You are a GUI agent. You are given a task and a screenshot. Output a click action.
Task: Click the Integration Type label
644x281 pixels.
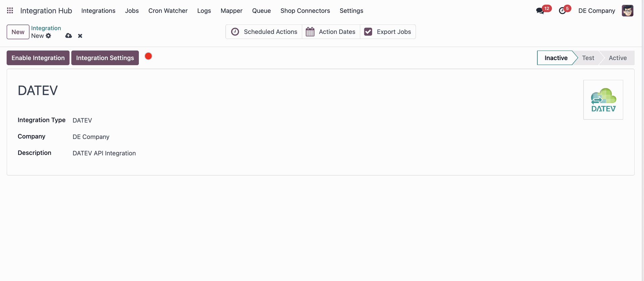coord(42,120)
